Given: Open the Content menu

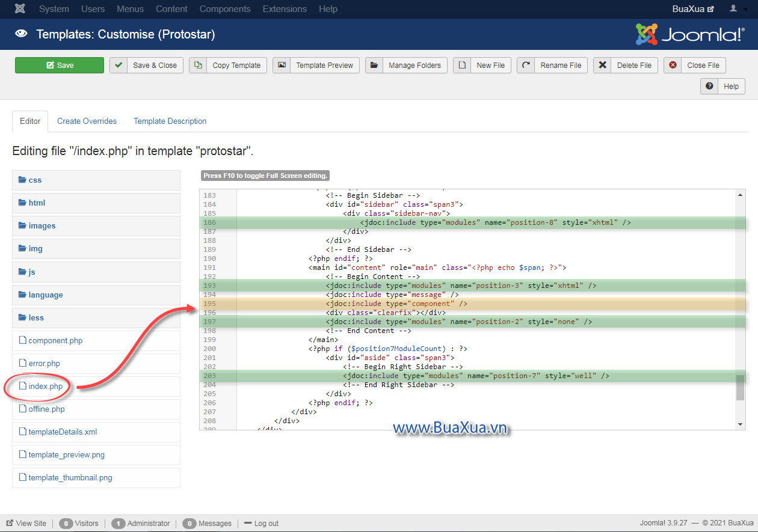Looking at the screenshot, I should tap(171, 9).
